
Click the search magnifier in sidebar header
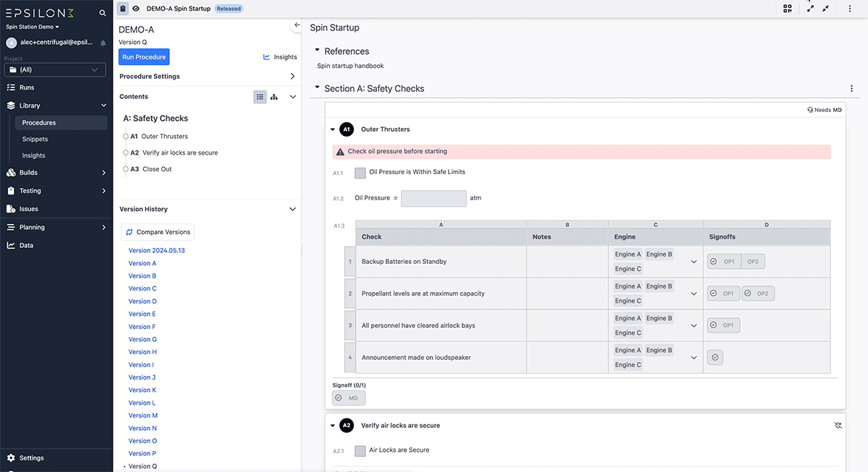pos(103,13)
